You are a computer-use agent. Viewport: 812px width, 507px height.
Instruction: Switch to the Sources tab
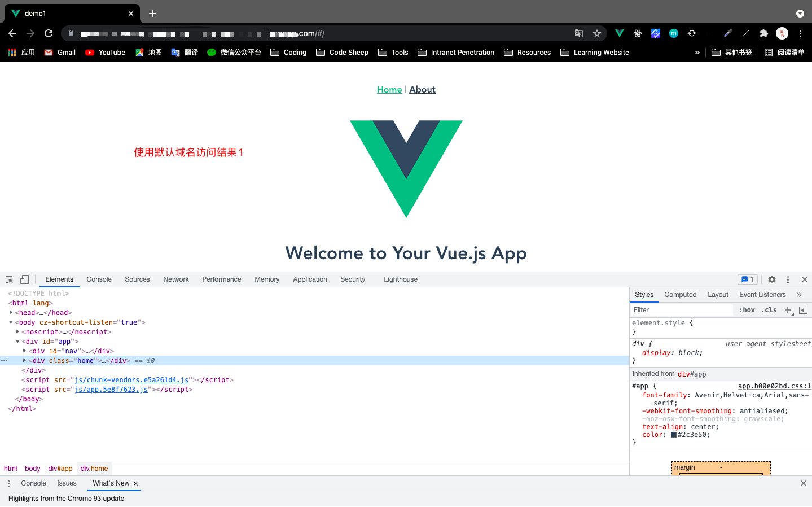point(137,279)
